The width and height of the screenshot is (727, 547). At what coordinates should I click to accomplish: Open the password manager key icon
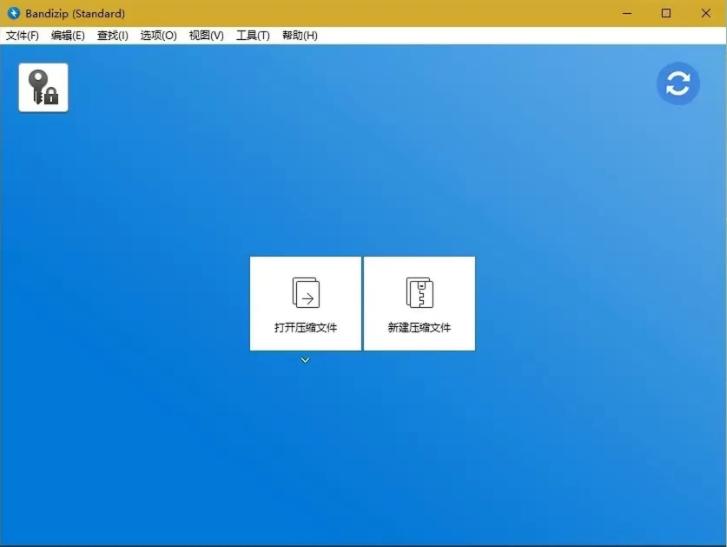click(x=43, y=88)
